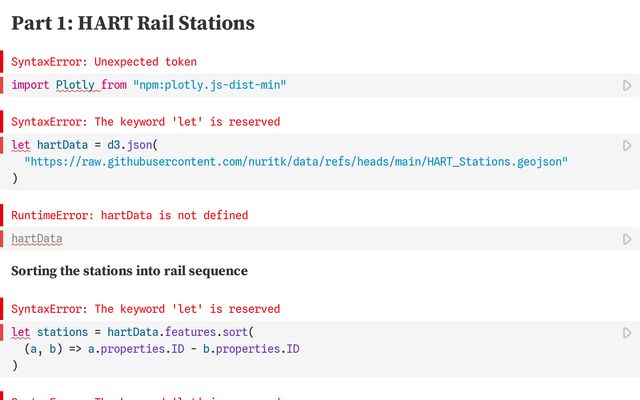Run the let hartData d3.json cell
The height and width of the screenshot is (400, 640).
tap(627, 146)
